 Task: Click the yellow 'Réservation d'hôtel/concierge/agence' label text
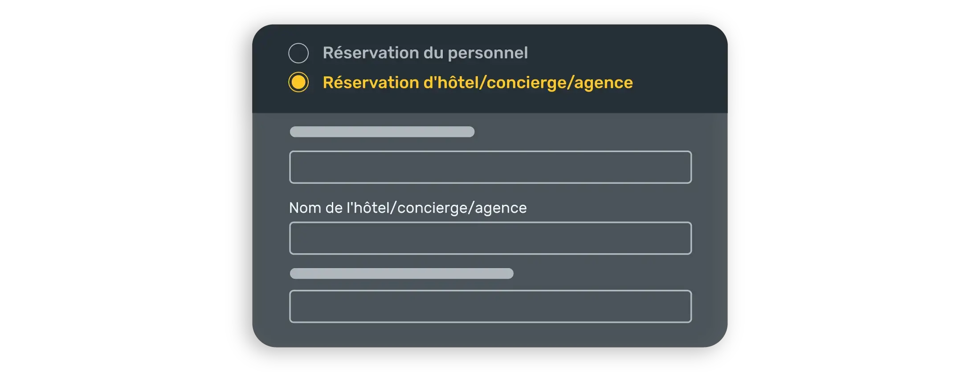(478, 83)
